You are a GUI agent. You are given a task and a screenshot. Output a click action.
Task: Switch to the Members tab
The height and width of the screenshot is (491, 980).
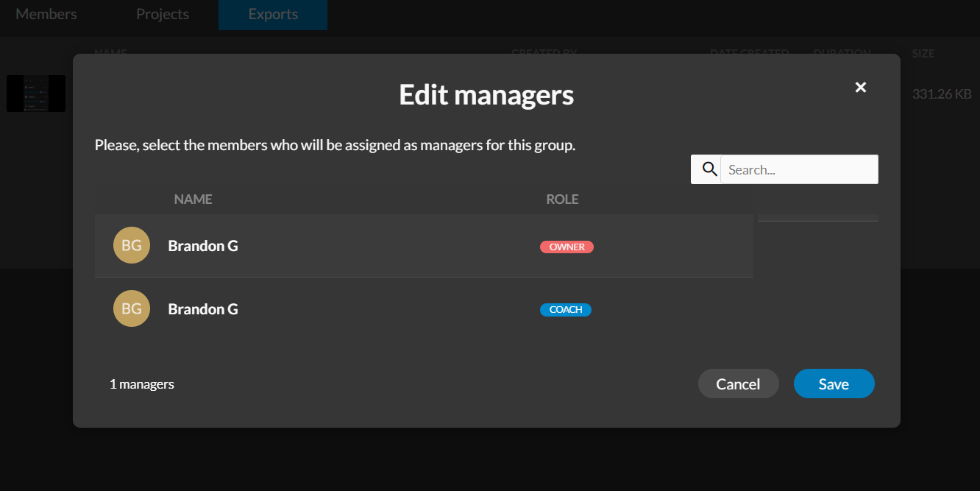[x=46, y=14]
